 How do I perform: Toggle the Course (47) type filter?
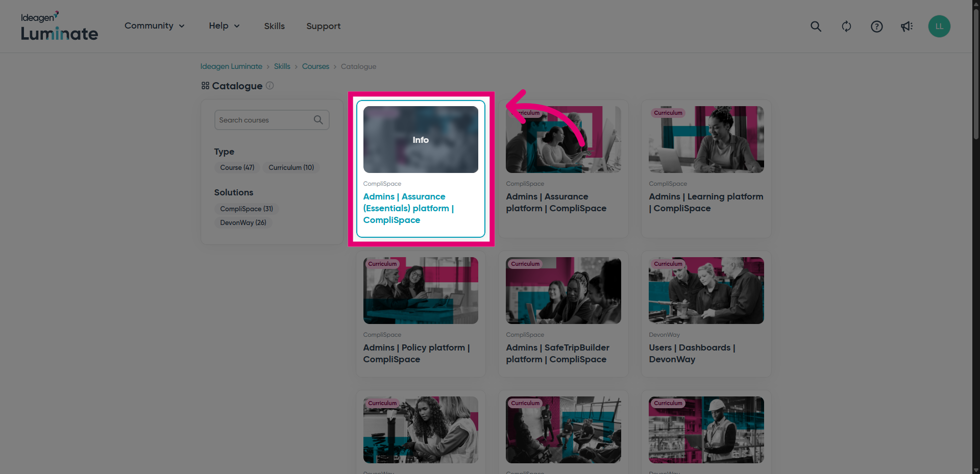pyautogui.click(x=237, y=167)
